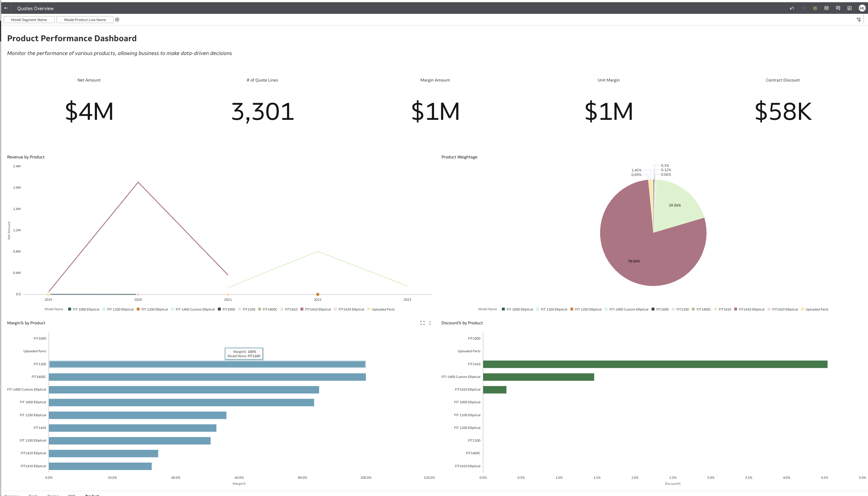The image size is (868, 496).
Task: Switch to the Deals tab
Action: 33,495
